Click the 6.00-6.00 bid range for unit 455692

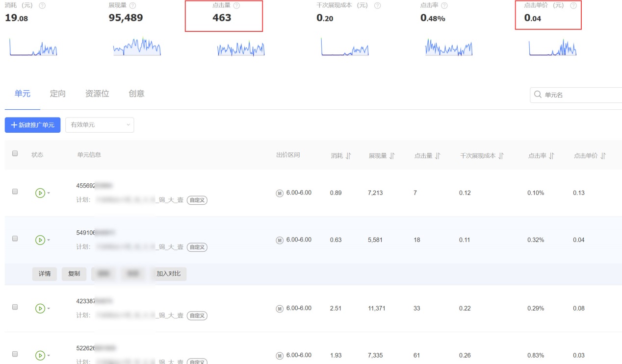299,193
